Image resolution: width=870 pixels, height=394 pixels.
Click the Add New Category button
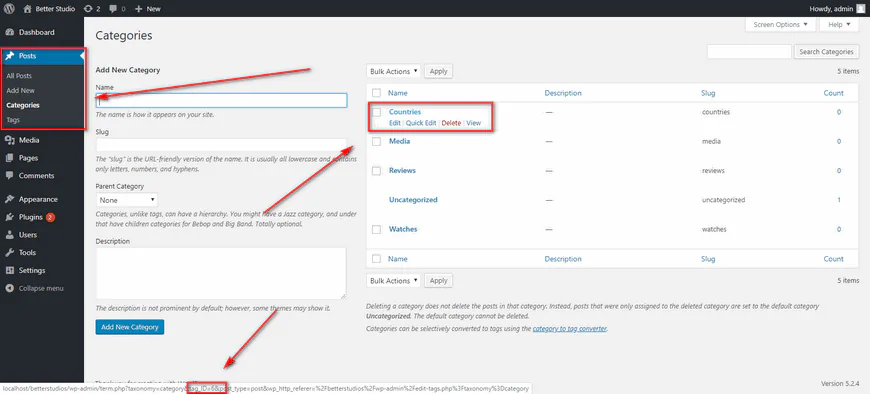130,327
